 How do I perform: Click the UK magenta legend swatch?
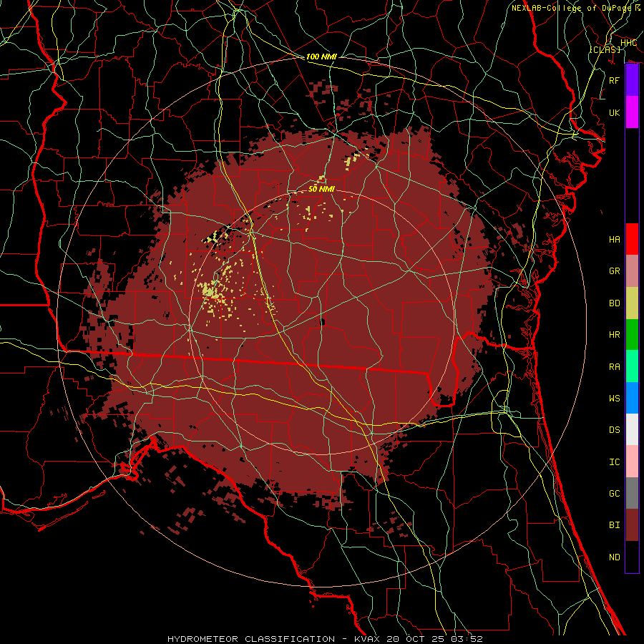click(632, 112)
